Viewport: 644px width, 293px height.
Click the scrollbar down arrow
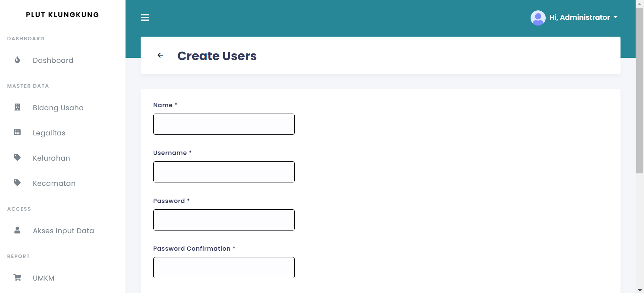[x=640, y=290]
